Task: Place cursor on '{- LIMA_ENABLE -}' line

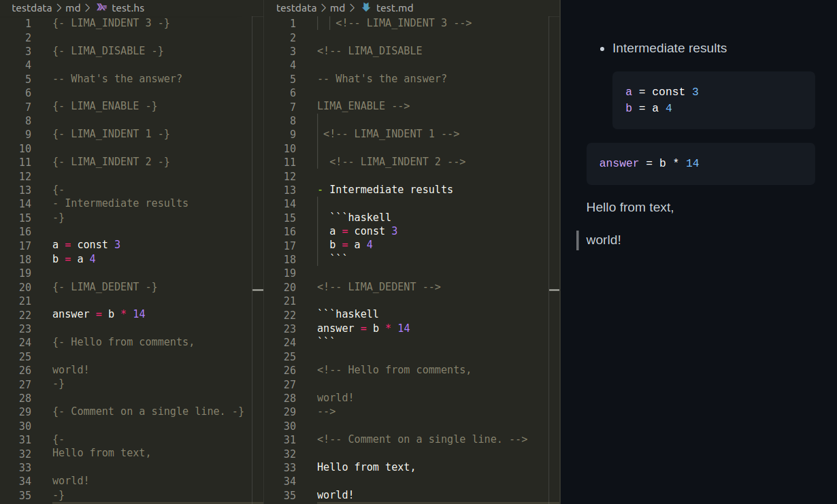Action: (x=105, y=106)
